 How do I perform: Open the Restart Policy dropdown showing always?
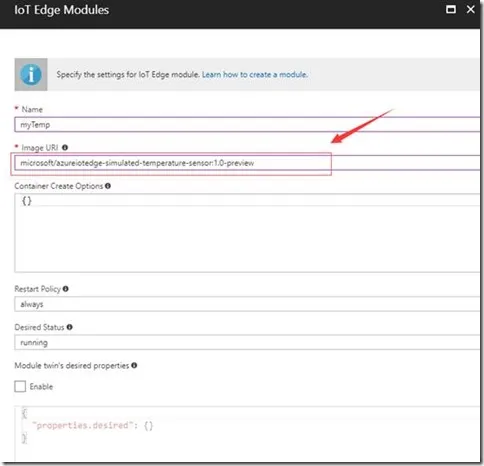click(247, 304)
